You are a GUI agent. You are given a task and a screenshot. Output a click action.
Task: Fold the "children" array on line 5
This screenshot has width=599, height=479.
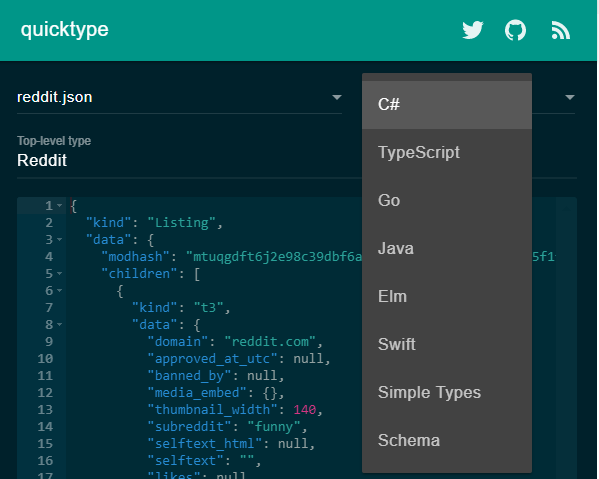60,273
